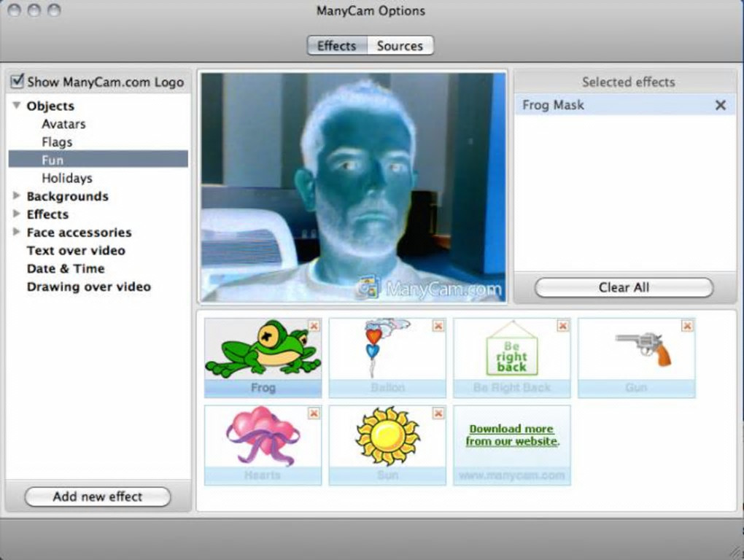Open Drawing over video settings
The image size is (744, 560).
tap(89, 287)
